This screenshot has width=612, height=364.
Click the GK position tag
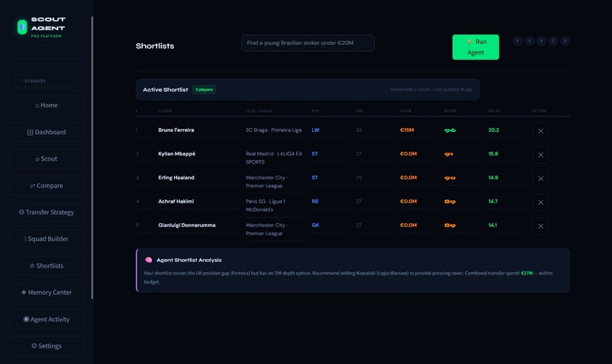point(315,225)
